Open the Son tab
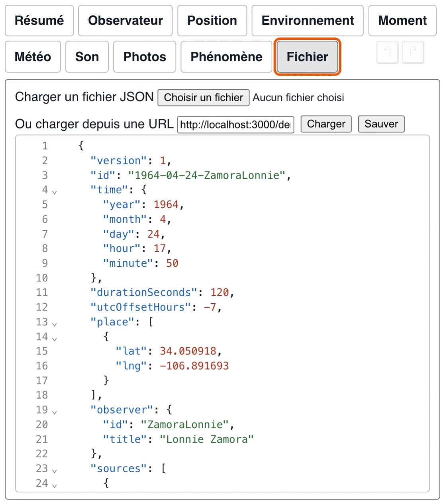This screenshot has height=504, width=445. tap(87, 57)
